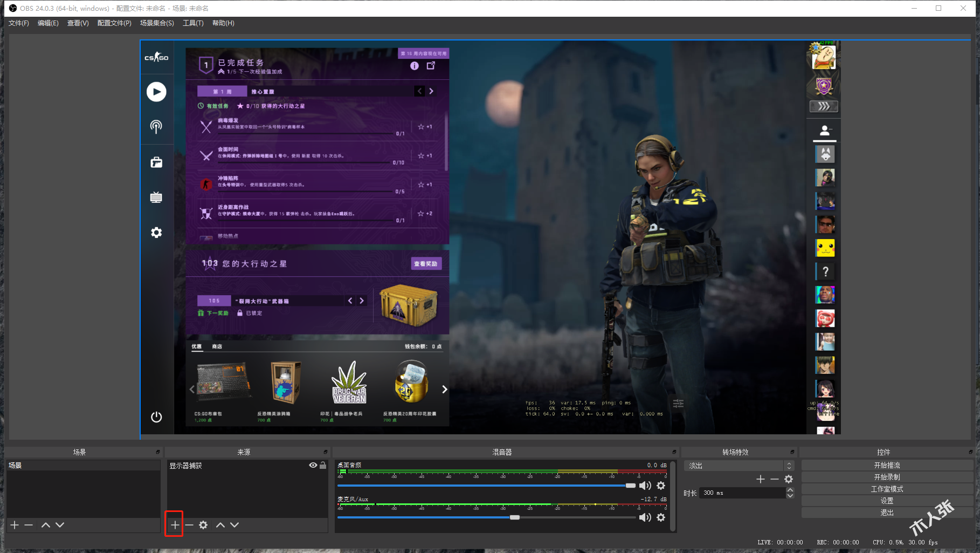Move source up in 来源 list
The height and width of the screenshot is (553, 980).
220,525
